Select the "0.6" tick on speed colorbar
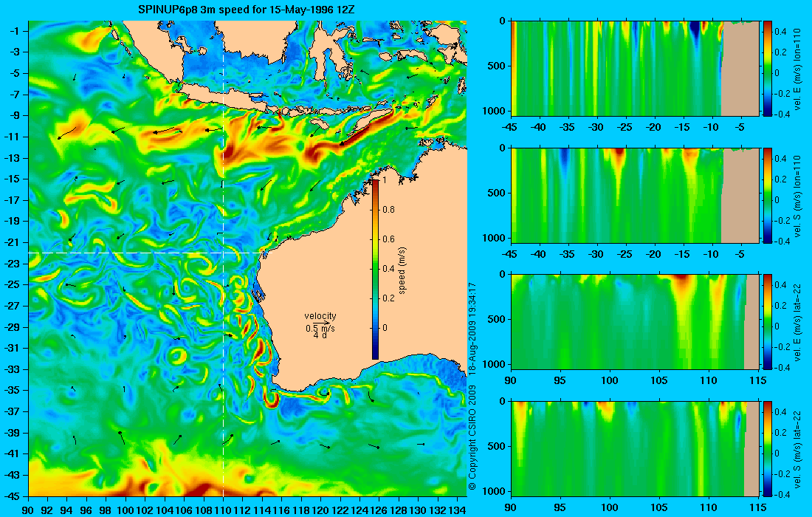This screenshot has height=517, width=812. click(388, 239)
